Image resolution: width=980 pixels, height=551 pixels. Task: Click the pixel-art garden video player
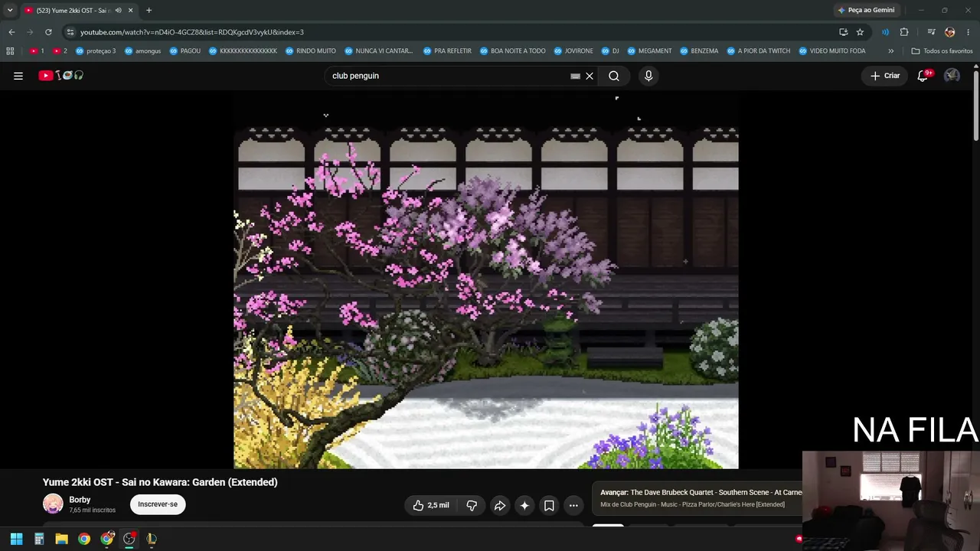coord(486,279)
